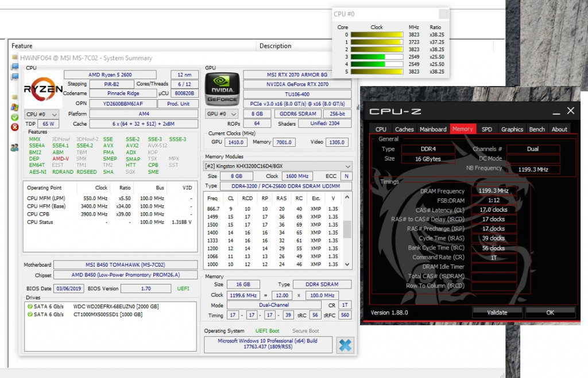
Task: Click the red X icon in the left list
Action: [14, 127]
